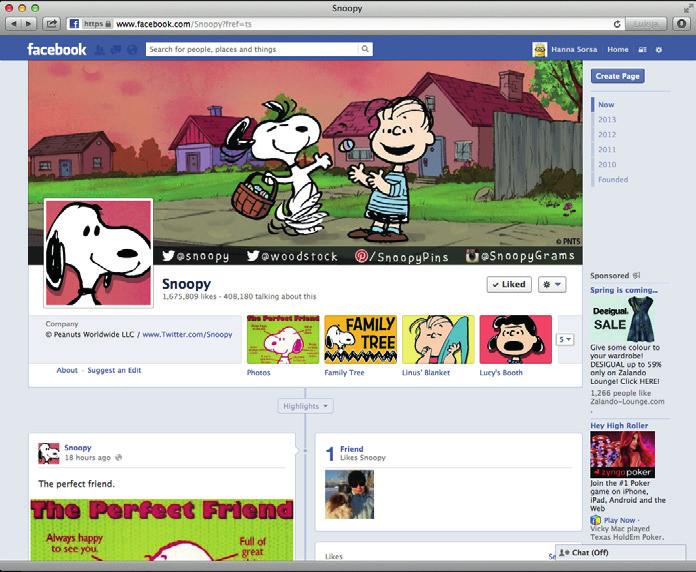Jump to Now on the timeline
This screenshot has width=696, height=572.
click(x=606, y=105)
